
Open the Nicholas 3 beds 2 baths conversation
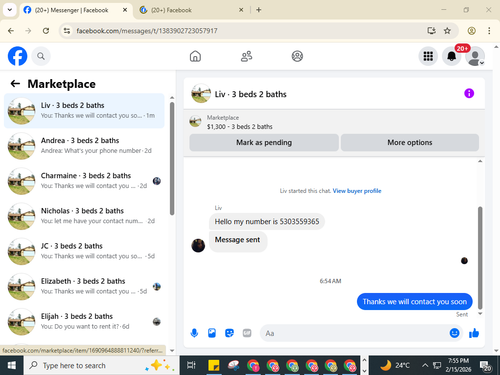pyautogui.click(x=84, y=216)
